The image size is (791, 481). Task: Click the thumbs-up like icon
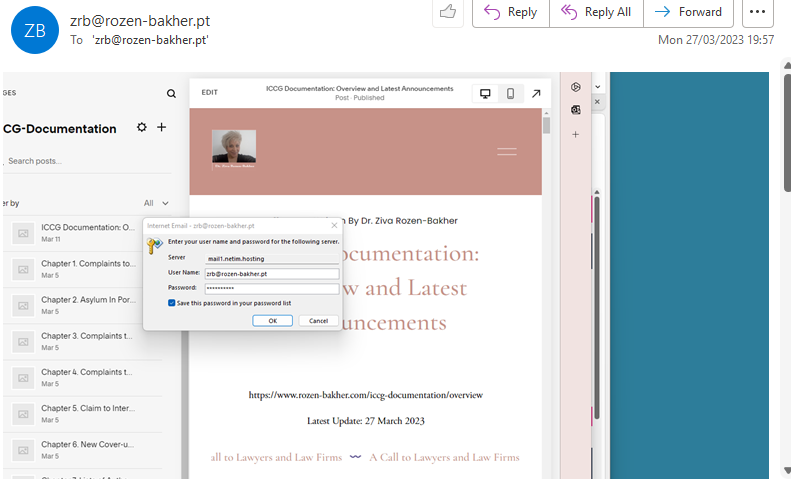pyautogui.click(x=447, y=12)
